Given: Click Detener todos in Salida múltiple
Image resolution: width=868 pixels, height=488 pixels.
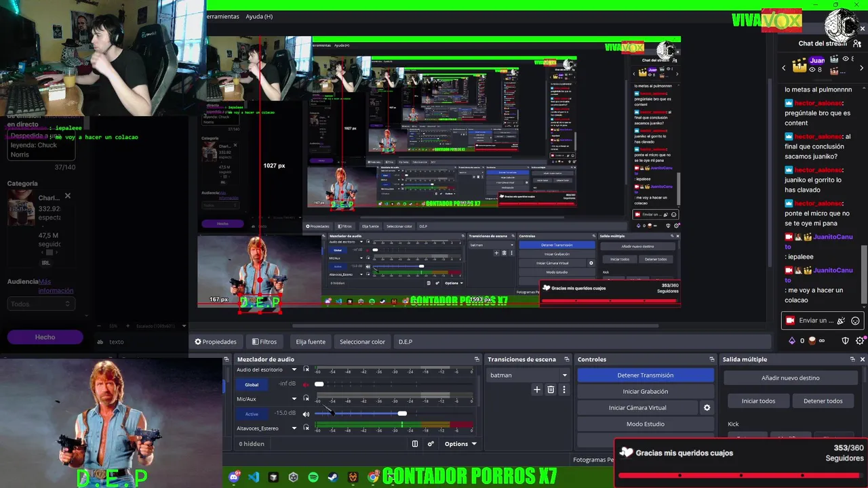Looking at the screenshot, I should (823, 401).
